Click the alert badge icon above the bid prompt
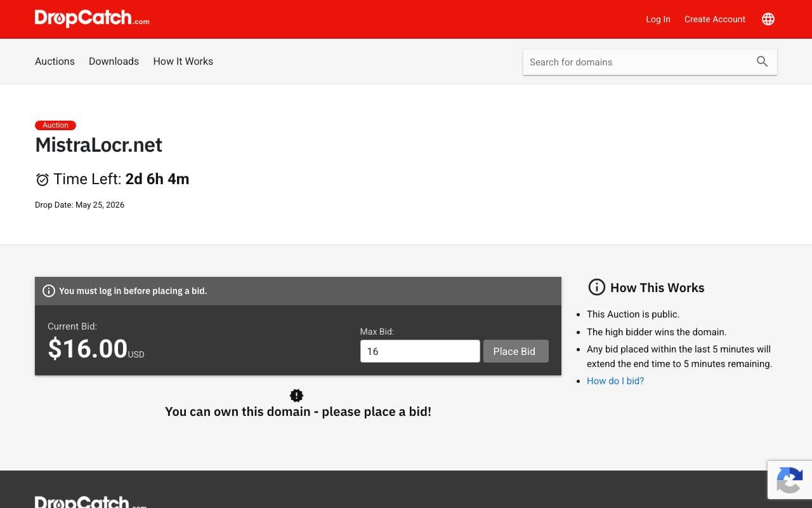Image resolution: width=812 pixels, height=508 pixels. point(296,396)
